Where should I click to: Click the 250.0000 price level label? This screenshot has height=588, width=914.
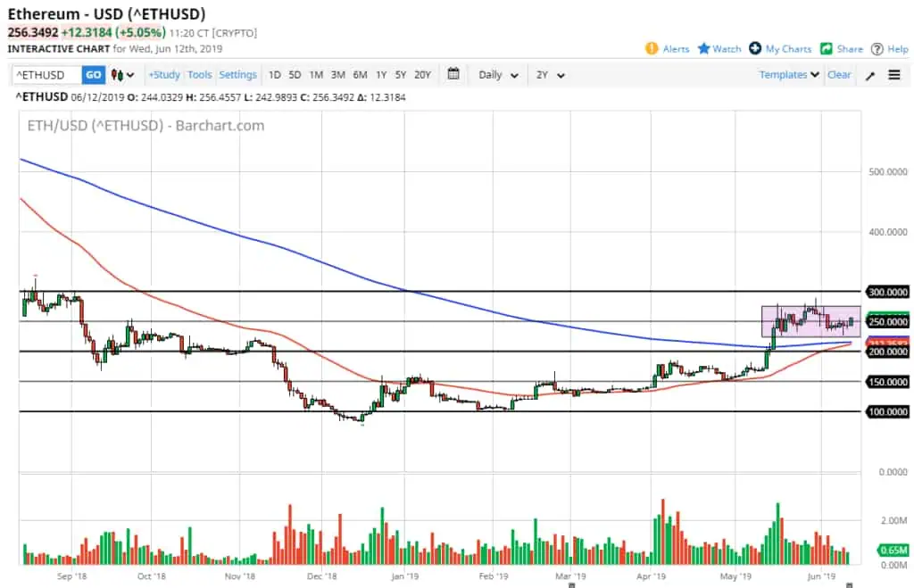[x=887, y=322]
